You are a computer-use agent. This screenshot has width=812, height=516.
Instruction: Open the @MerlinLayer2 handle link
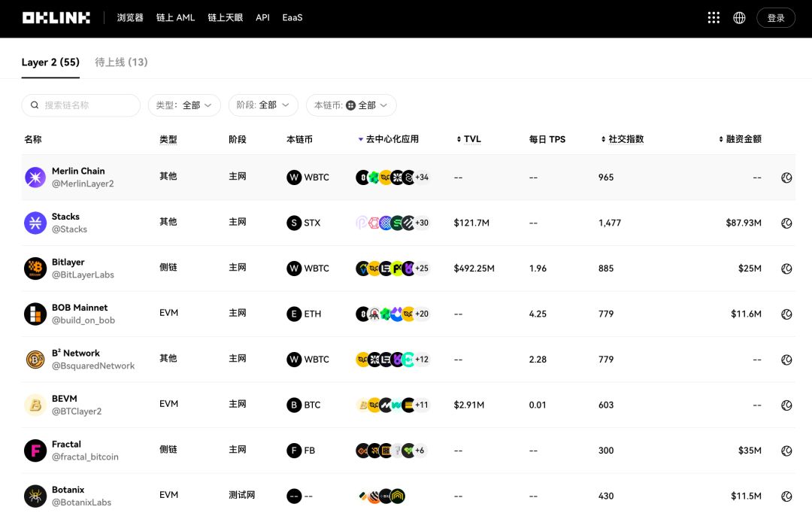pyautogui.click(x=83, y=184)
